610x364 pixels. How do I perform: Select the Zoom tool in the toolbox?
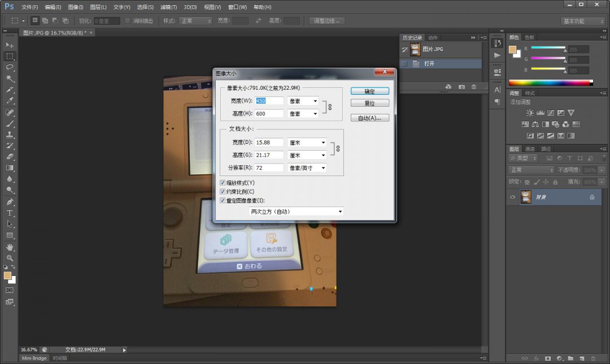click(x=10, y=258)
